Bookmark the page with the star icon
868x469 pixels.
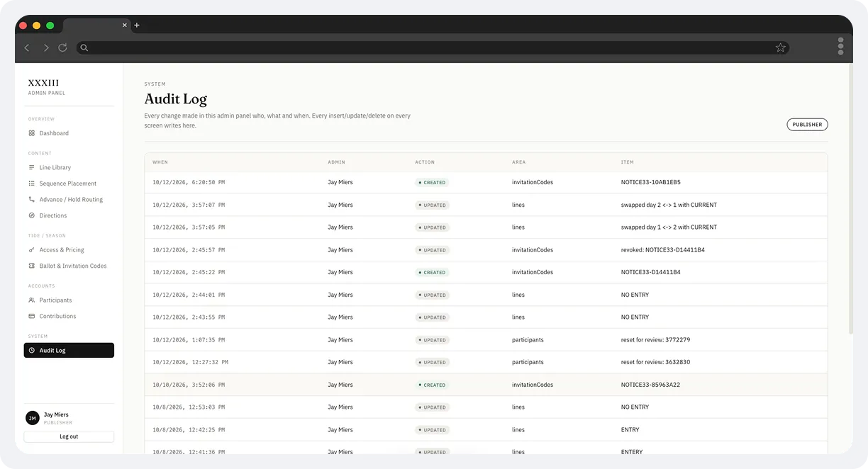point(780,47)
